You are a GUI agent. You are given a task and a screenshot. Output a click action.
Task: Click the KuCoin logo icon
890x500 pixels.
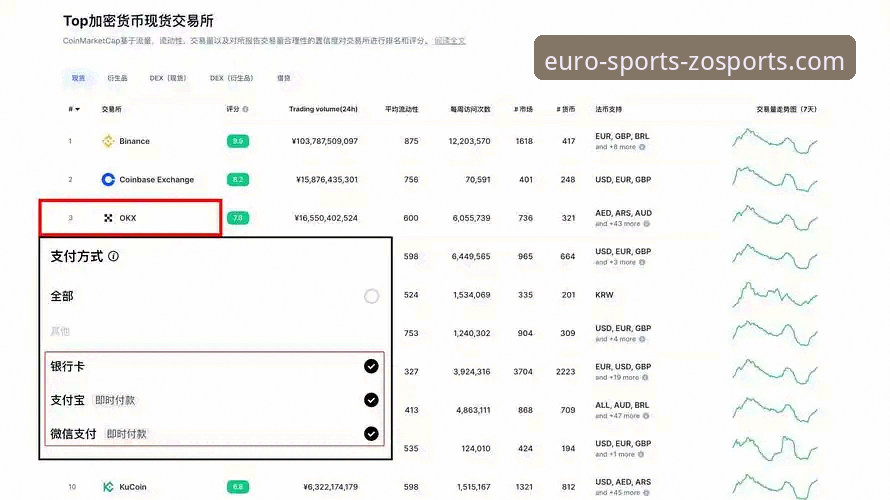108,487
